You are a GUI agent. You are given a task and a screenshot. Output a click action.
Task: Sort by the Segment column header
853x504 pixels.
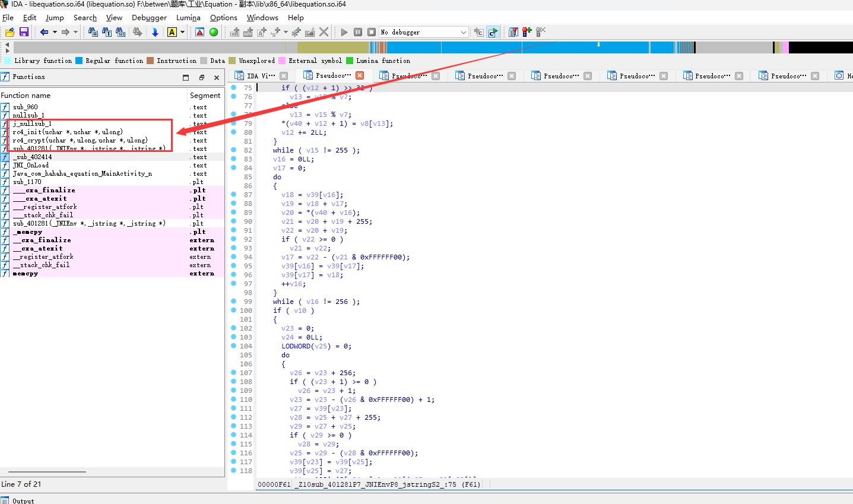[205, 95]
